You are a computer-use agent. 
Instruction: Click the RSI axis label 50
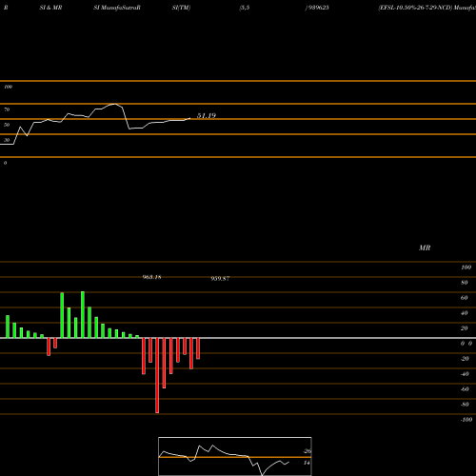pyautogui.click(x=7, y=125)
